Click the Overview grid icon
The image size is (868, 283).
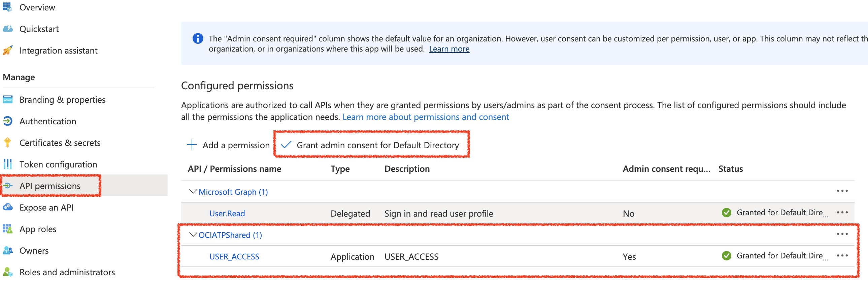pos(7,7)
